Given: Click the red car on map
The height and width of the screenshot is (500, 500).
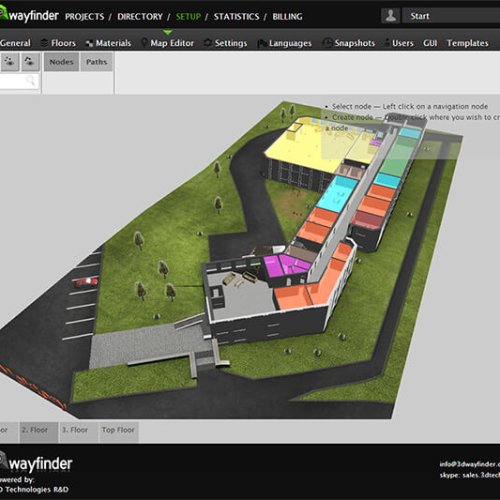Looking at the screenshot, I should [86, 282].
